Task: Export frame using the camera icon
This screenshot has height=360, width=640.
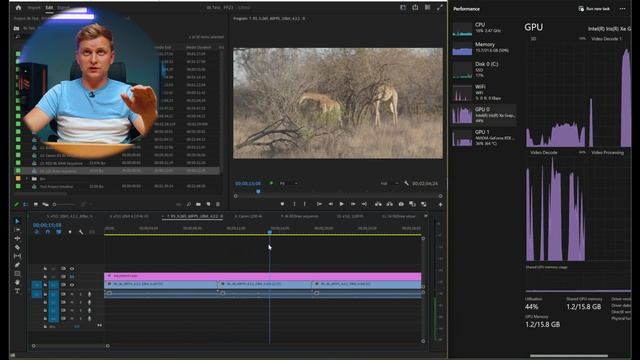Action: coord(401,204)
